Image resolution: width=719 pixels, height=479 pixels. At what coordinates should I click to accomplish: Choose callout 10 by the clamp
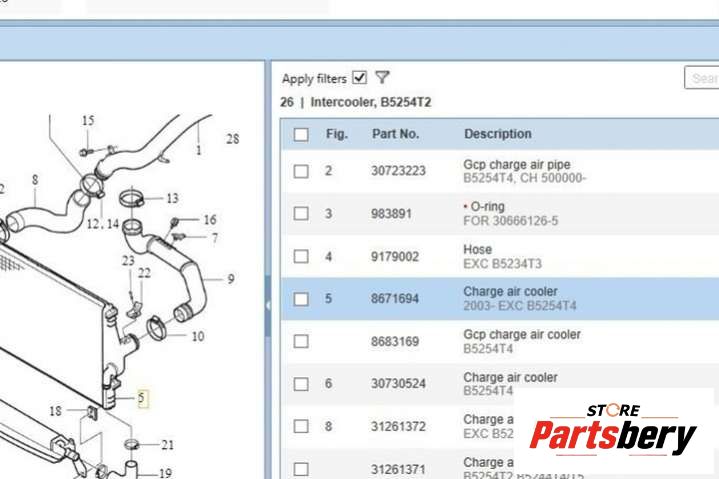click(x=197, y=337)
